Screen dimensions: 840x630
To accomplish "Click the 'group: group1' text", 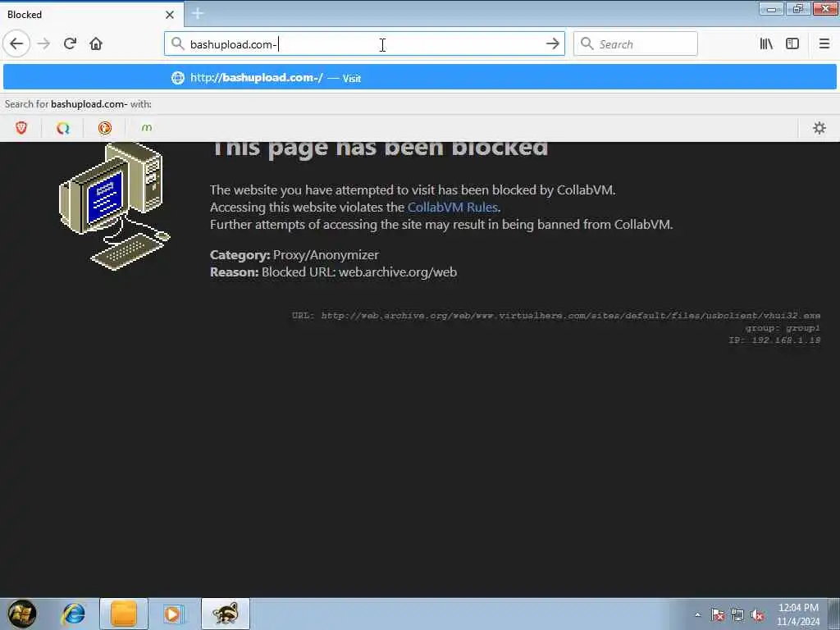I will point(783,328).
